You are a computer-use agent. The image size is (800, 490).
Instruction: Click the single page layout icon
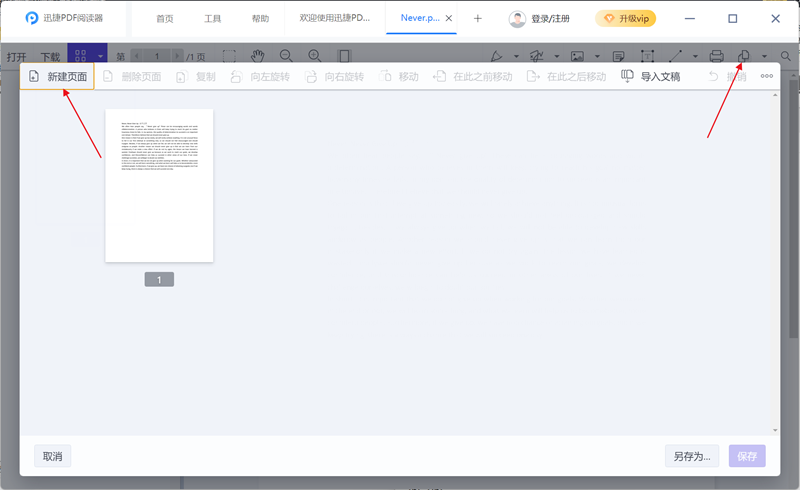point(344,56)
